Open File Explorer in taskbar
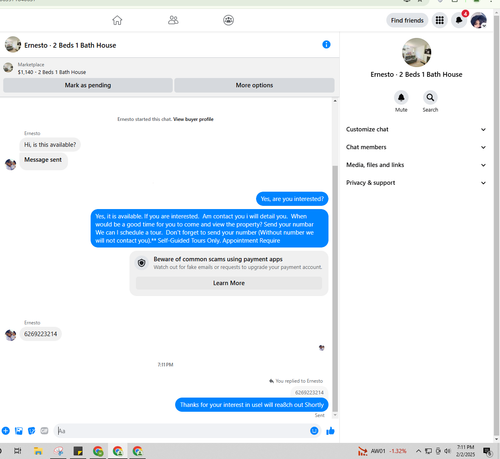This screenshot has width=500, height=459. click(38, 451)
